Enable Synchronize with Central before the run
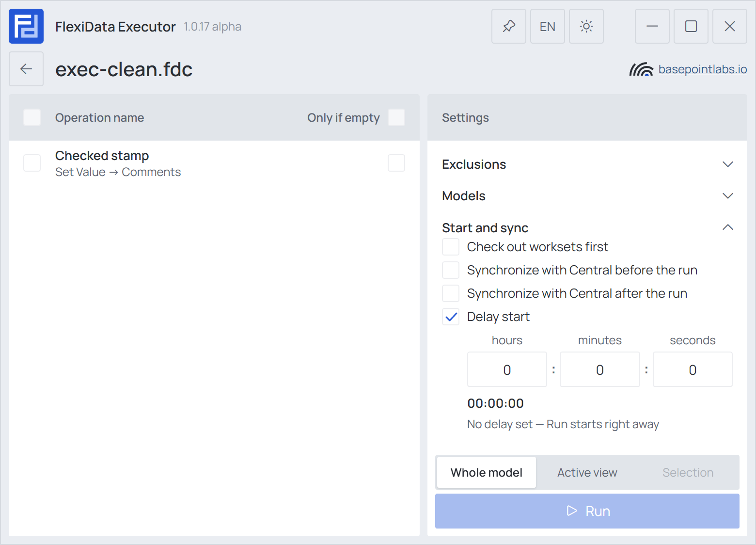 pos(451,270)
